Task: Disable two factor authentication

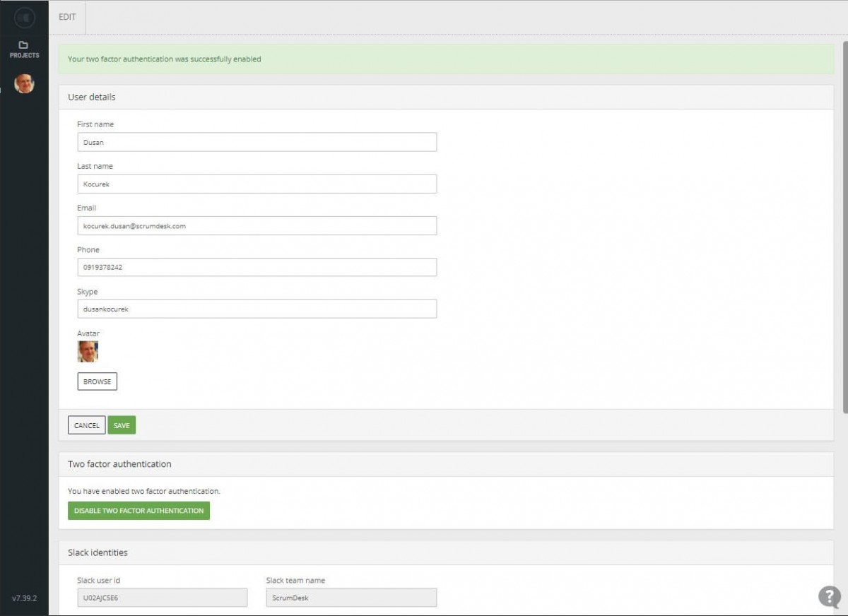Action: tap(139, 511)
